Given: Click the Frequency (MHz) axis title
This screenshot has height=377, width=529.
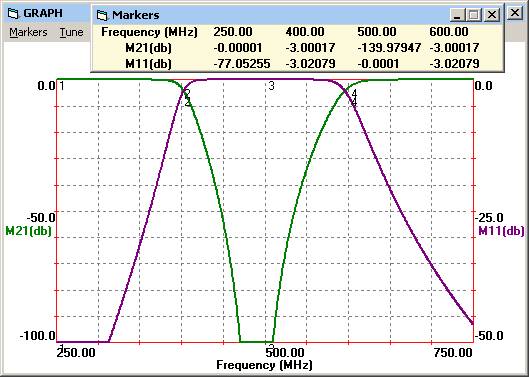Looking at the screenshot, I should tap(264, 365).
